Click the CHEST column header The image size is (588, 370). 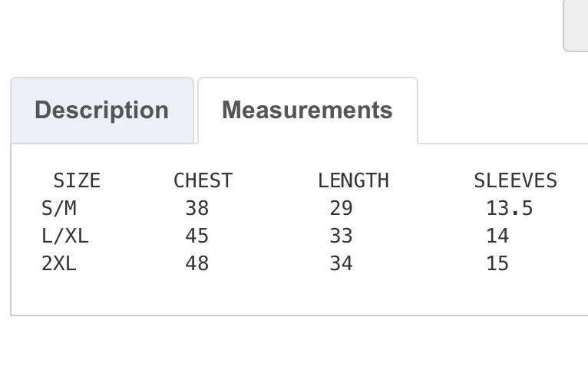click(x=203, y=180)
